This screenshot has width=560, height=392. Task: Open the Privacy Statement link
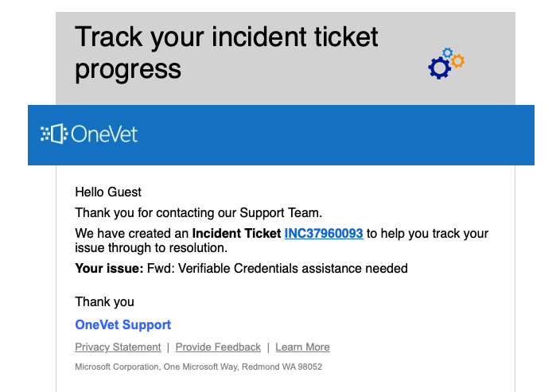tap(118, 347)
